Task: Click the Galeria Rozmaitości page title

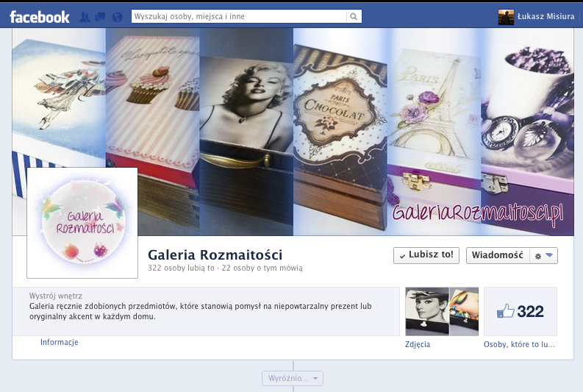Action: point(215,254)
